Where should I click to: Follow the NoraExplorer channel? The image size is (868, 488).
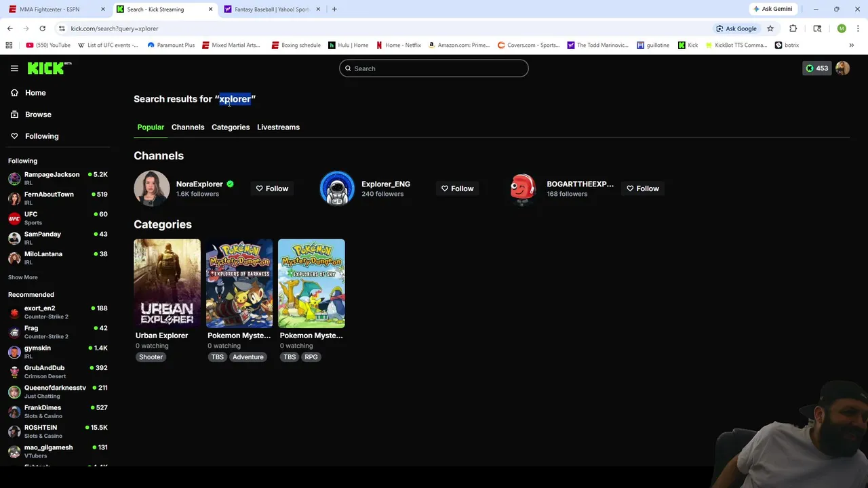point(272,188)
